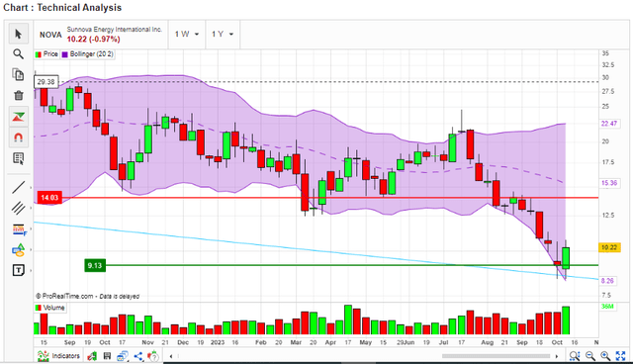Click the 29.38 dashed line label
Image resolution: width=633 pixels, height=364 pixels.
(46, 82)
